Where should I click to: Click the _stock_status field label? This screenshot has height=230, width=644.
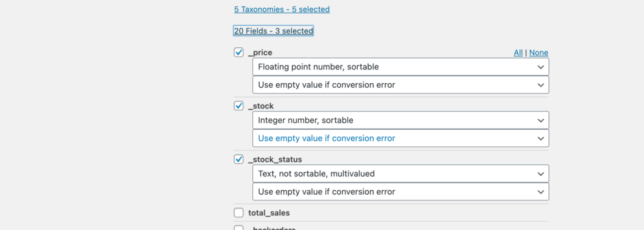pyautogui.click(x=275, y=159)
